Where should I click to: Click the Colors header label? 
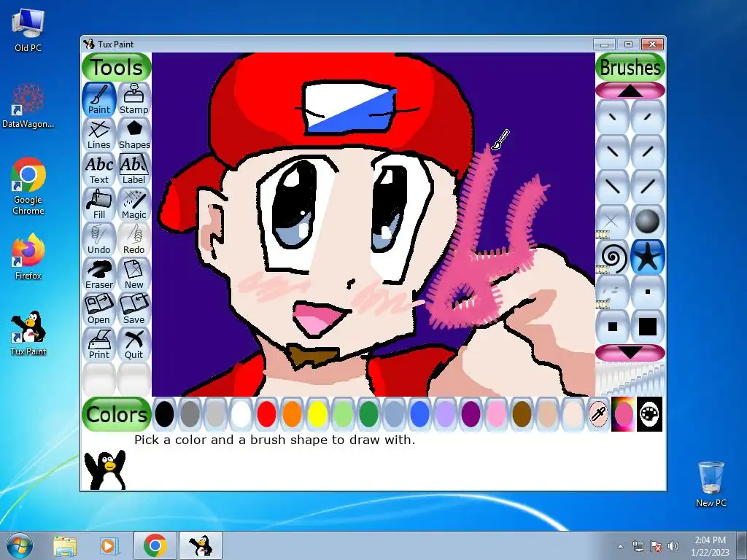tap(117, 414)
